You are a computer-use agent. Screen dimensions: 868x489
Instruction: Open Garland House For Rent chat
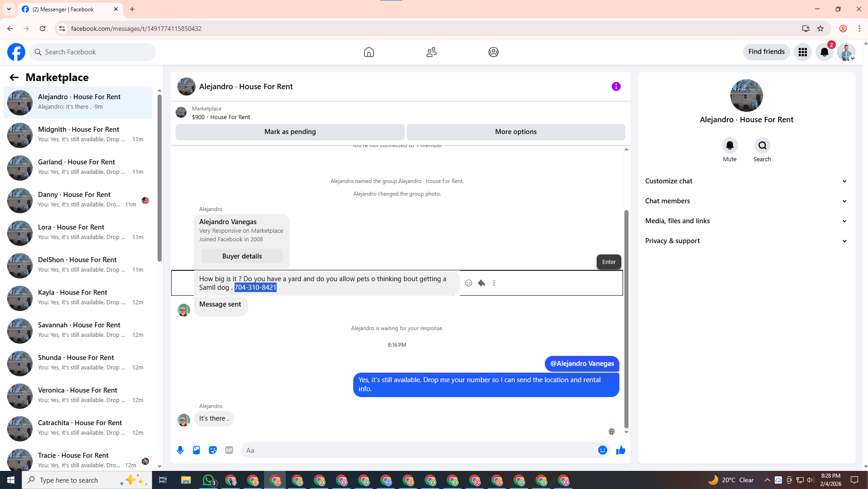[78, 168]
